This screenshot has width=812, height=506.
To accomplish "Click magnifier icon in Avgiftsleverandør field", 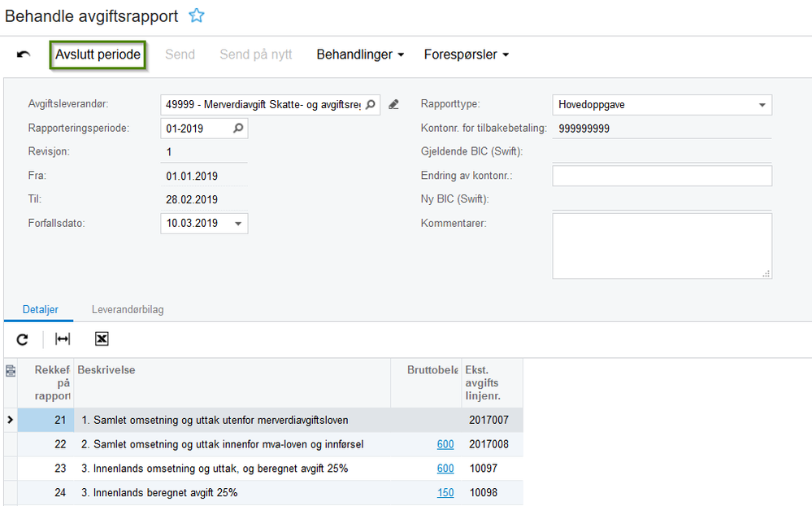I will click(370, 104).
